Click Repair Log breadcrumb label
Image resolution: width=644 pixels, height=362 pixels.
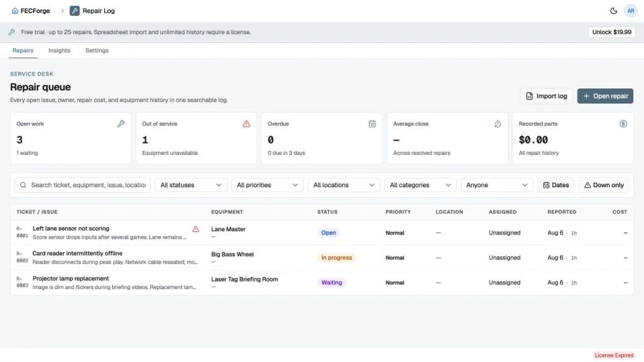coord(99,11)
